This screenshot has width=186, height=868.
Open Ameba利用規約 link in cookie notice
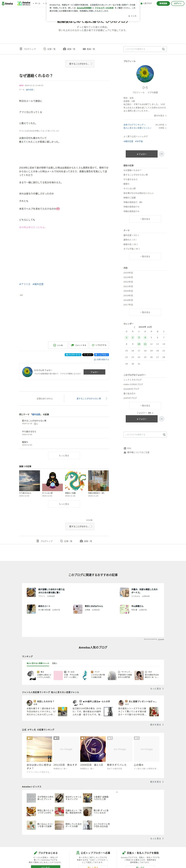pyautogui.click(x=84, y=8)
